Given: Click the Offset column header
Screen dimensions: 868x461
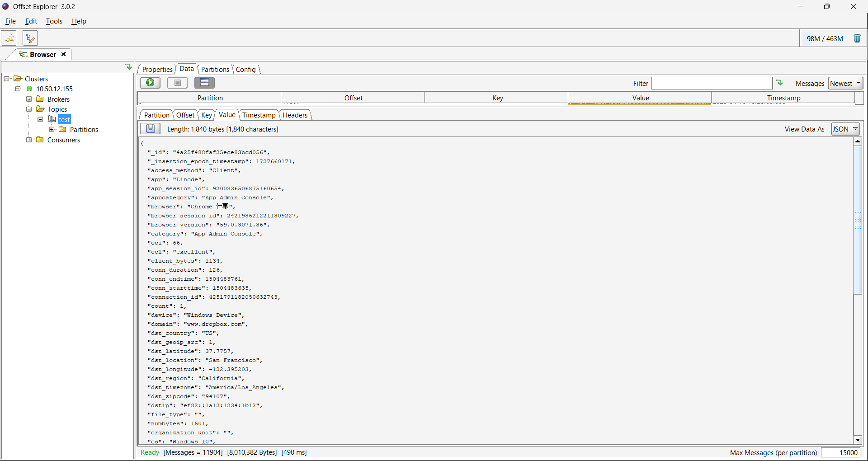Looking at the screenshot, I should [x=353, y=98].
